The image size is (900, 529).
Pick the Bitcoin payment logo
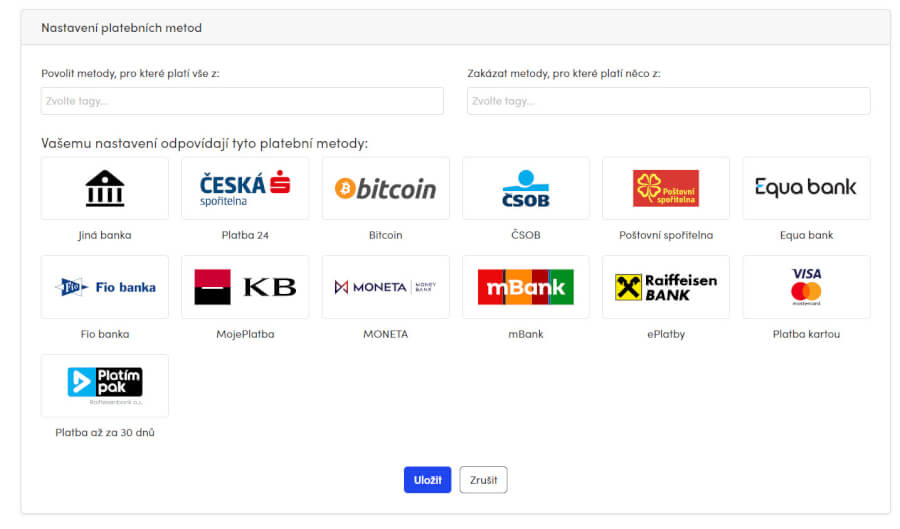385,188
